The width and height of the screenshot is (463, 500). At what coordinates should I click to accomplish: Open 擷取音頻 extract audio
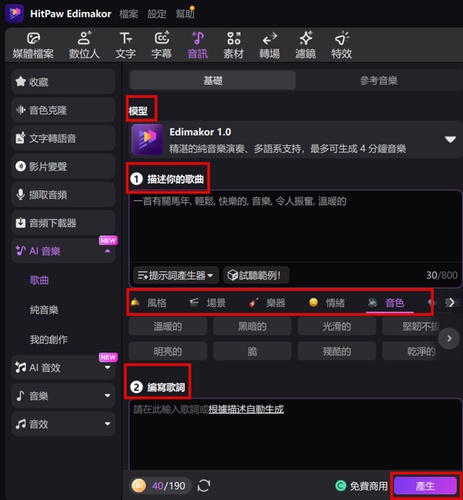(63, 194)
